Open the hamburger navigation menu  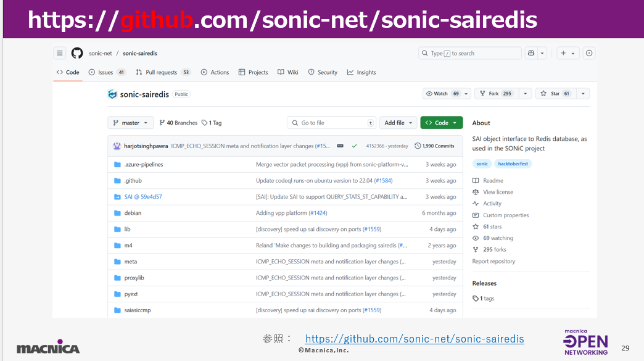click(x=60, y=53)
